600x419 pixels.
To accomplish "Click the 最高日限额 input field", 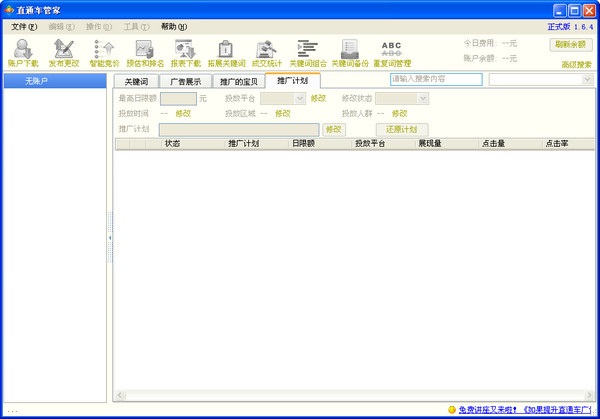I will pyautogui.click(x=178, y=98).
